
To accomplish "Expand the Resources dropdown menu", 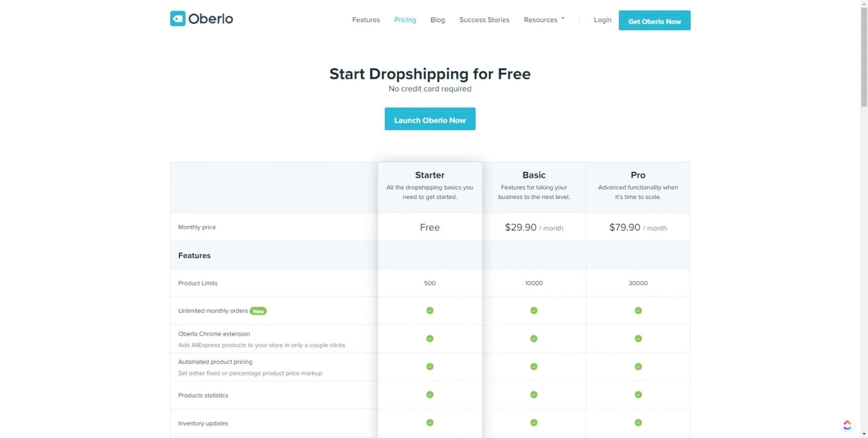I will coord(544,20).
